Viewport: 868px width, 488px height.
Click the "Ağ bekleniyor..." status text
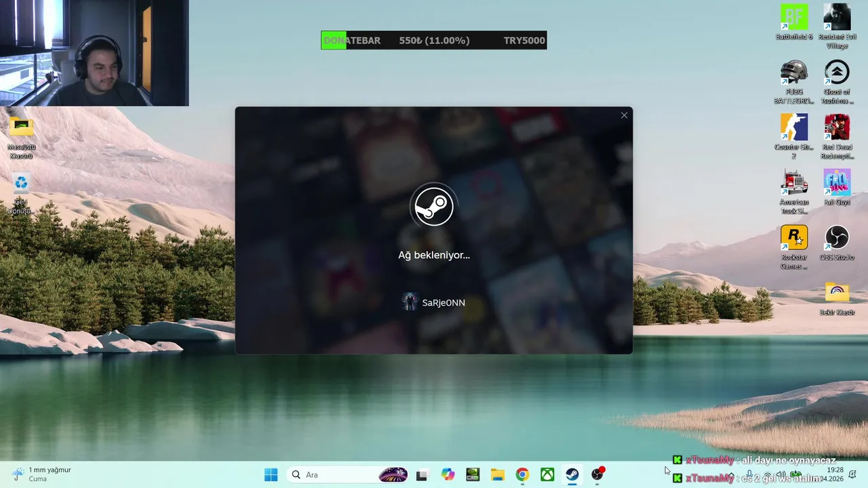[434, 256]
